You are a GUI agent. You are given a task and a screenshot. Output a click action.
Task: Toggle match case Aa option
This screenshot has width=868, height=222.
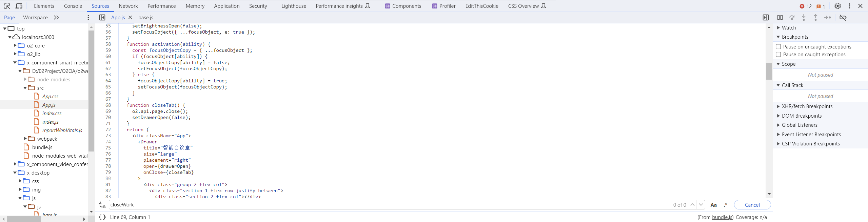coord(714,205)
